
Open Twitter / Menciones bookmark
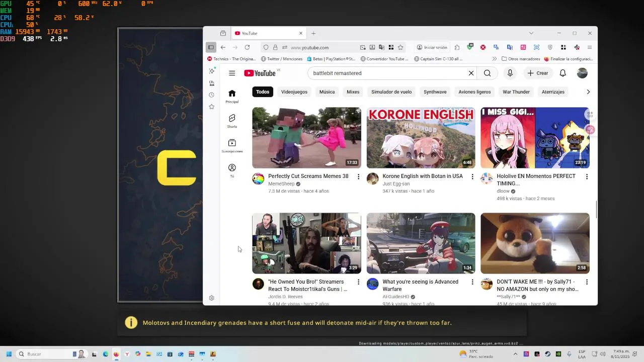pos(282,59)
